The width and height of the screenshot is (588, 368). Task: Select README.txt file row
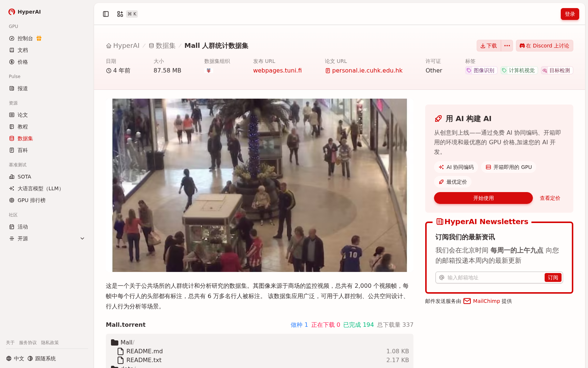(259, 360)
